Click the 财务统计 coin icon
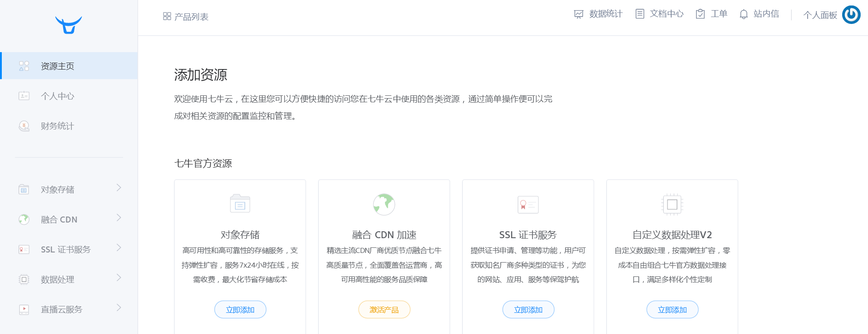 tap(24, 126)
